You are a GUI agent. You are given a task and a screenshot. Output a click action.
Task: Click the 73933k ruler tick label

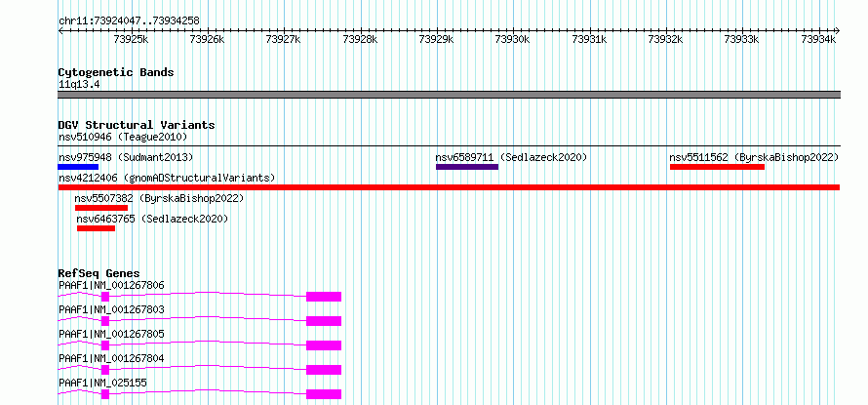(x=742, y=39)
